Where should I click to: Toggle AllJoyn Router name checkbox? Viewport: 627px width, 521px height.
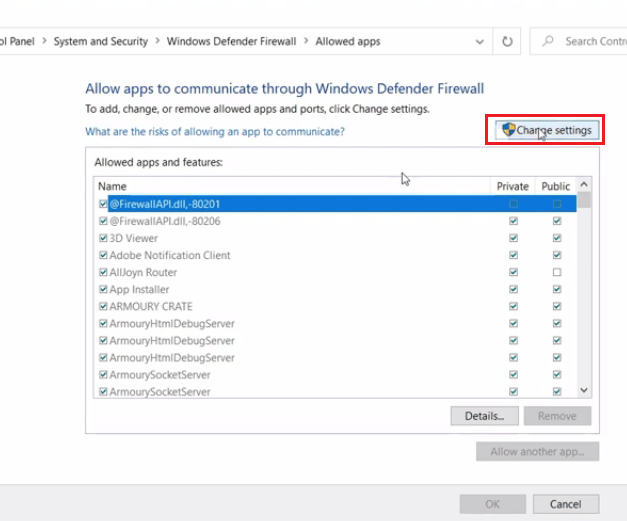click(x=103, y=272)
